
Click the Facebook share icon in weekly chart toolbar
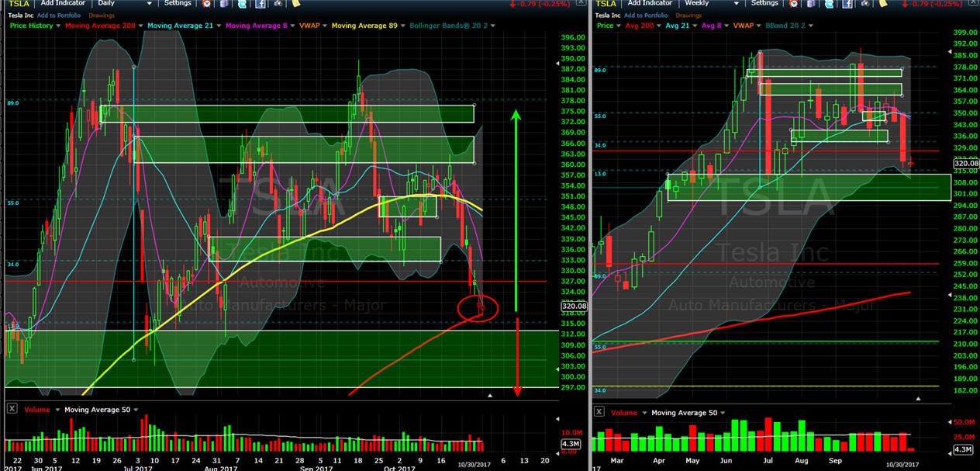847,4
